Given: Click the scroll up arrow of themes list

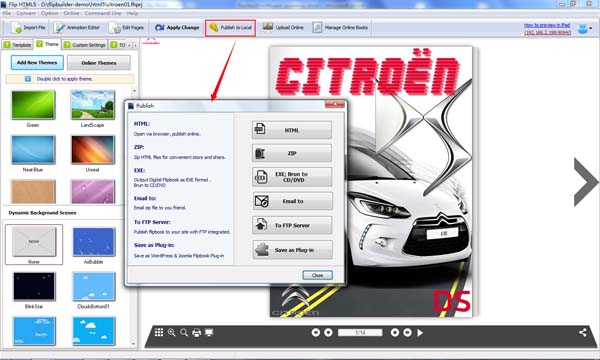Looking at the screenshot, I should pyautogui.click(x=134, y=91).
